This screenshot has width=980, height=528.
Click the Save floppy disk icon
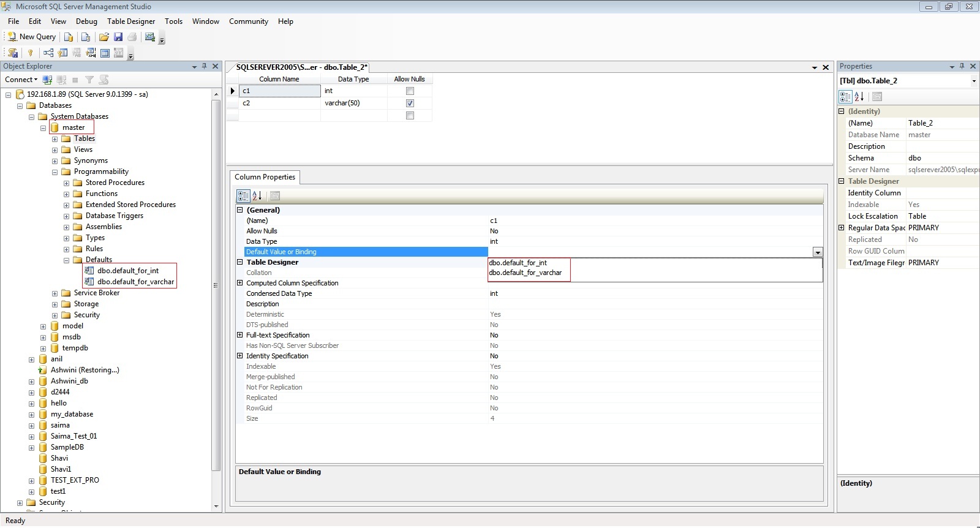coord(118,37)
